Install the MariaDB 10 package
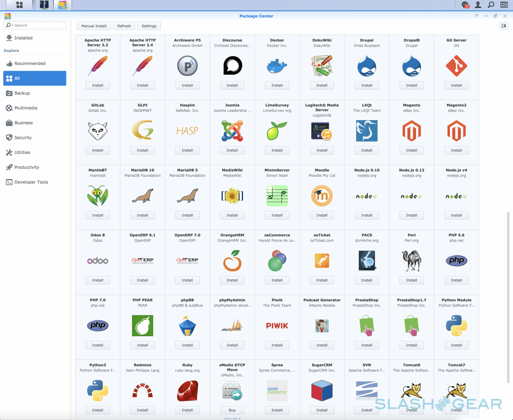 [x=143, y=215]
